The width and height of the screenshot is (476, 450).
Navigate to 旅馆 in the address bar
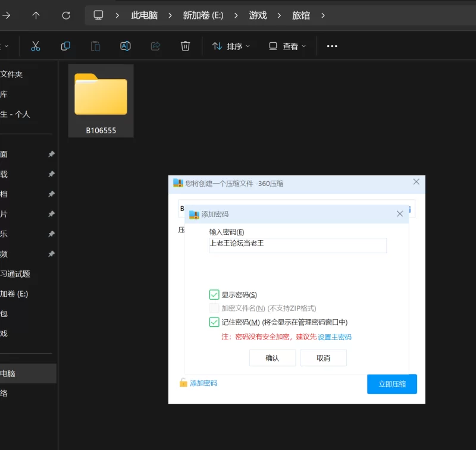301,15
